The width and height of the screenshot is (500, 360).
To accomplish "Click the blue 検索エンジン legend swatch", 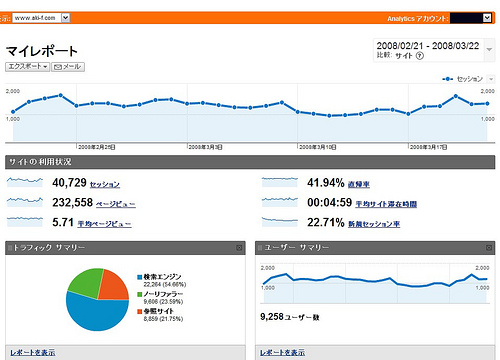I will 140,277.
